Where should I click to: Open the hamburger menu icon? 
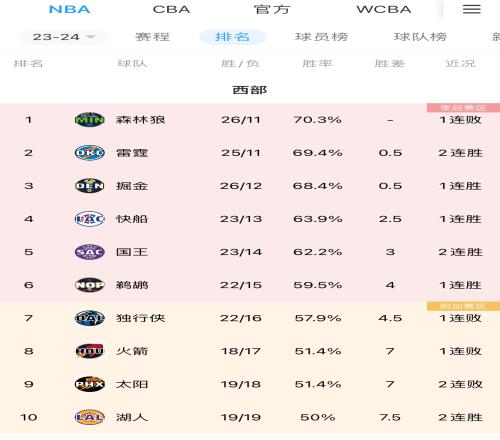(472, 9)
